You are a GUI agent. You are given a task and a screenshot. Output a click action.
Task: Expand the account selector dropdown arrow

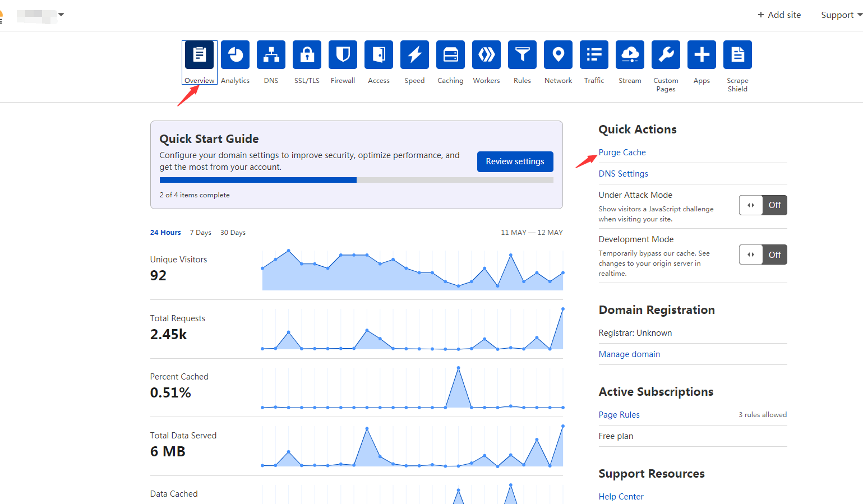tap(61, 15)
